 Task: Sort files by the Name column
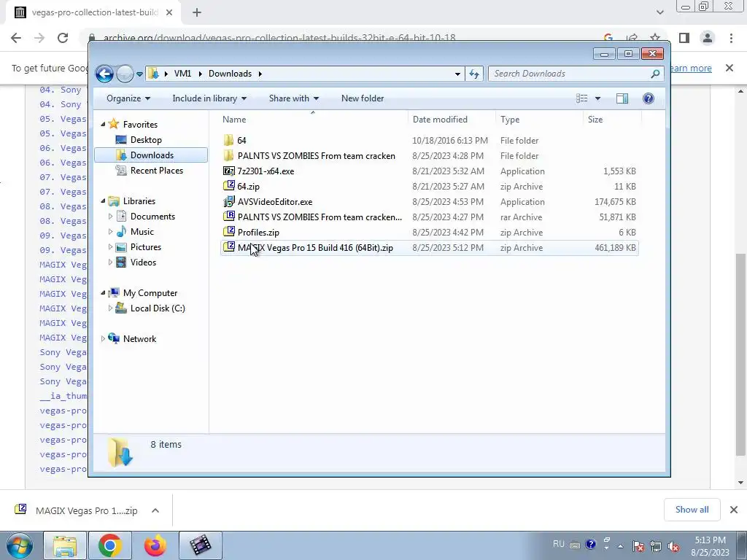pyautogui.click(x=313, y=120)
